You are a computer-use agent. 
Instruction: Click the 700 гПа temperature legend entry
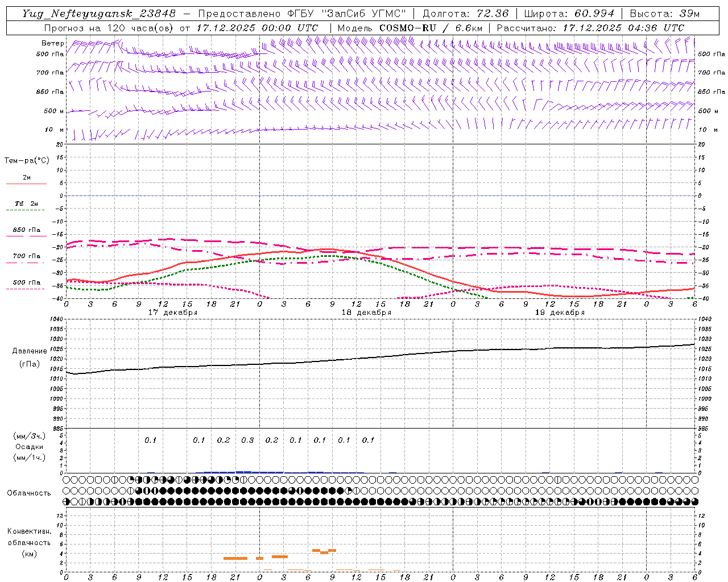pyautogui.click(x=26, y=256)
